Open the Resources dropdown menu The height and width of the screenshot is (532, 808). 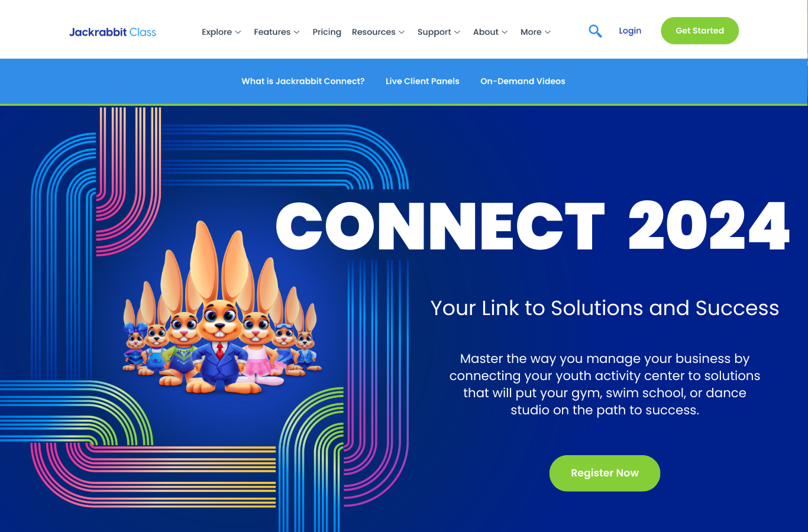tap(378, 32)
